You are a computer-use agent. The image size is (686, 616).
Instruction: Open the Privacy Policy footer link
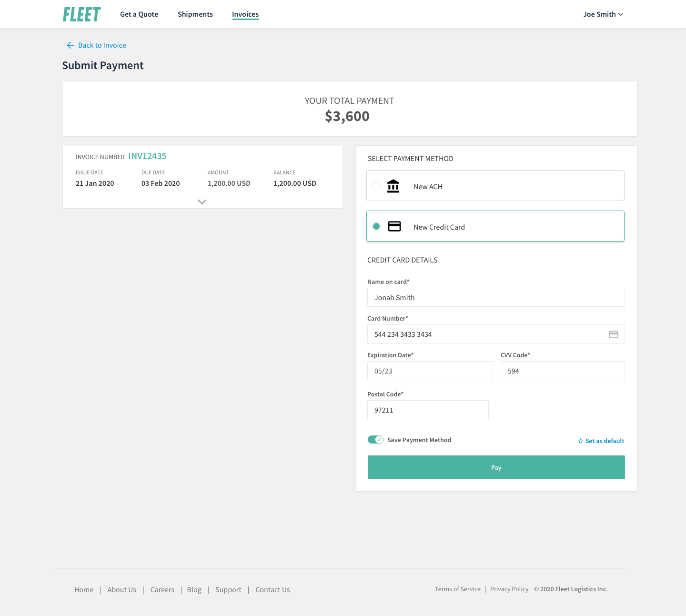click(x=509, y=589)
